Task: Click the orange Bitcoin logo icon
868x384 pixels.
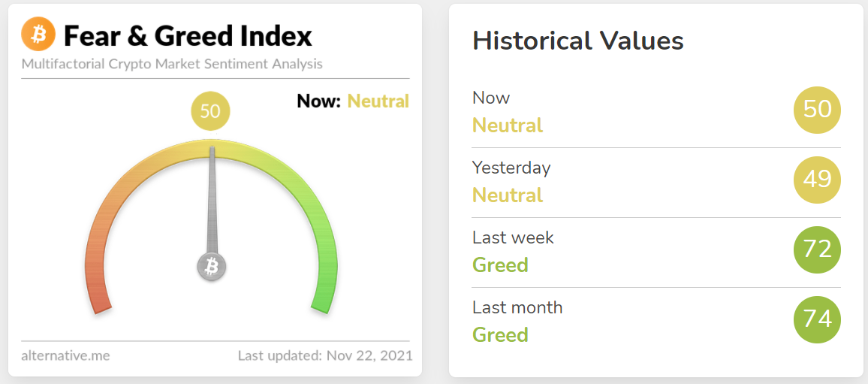Action: pyautogui.click(x=38, y=33)
